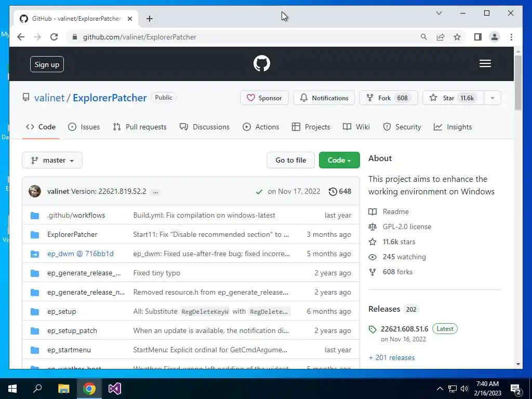Open the Insights tab

[x=453, y=127]
